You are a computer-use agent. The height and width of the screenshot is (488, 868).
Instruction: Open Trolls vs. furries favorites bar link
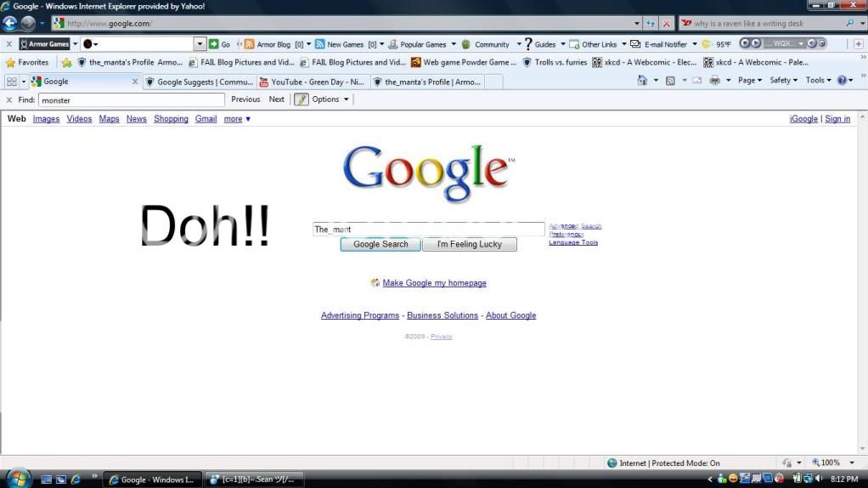tap(555, 63)
